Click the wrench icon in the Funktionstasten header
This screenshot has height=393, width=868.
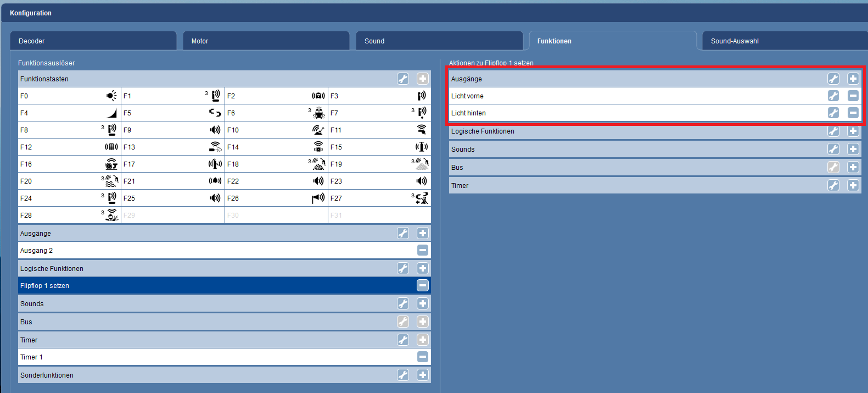(x=403, y=79)
